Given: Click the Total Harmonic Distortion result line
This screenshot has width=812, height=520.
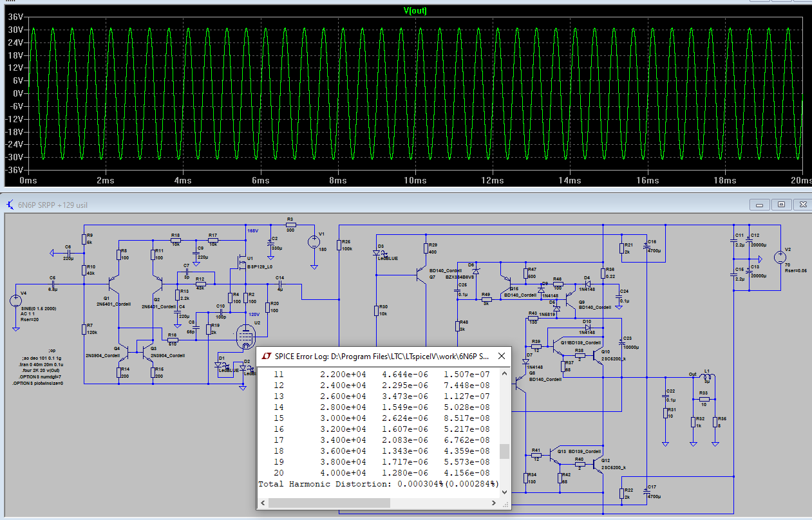Looking at the screenshot, I should (379, 483).
